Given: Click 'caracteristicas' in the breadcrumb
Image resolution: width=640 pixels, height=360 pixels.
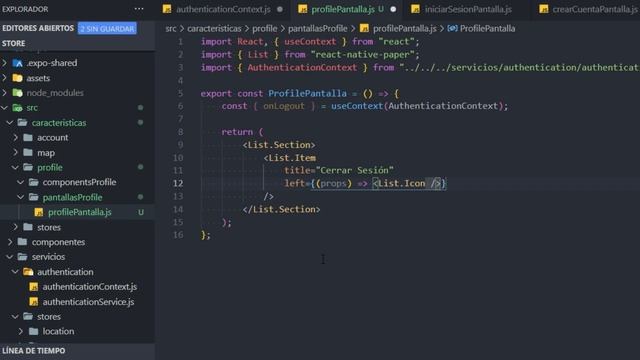Looking at the screenshot, I should [x=214, y=29].
